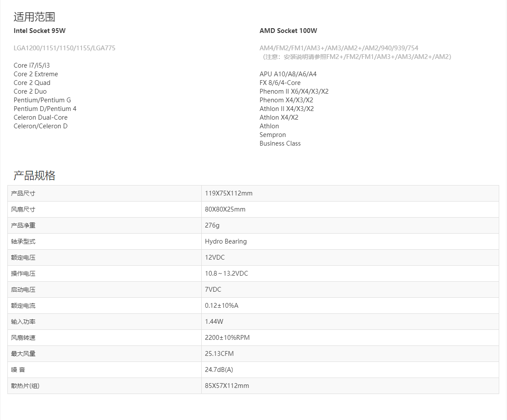This screenshot has height=420, width=507.
Task: Select the 10.8~13.2VDC value
Action: [226, 273]
